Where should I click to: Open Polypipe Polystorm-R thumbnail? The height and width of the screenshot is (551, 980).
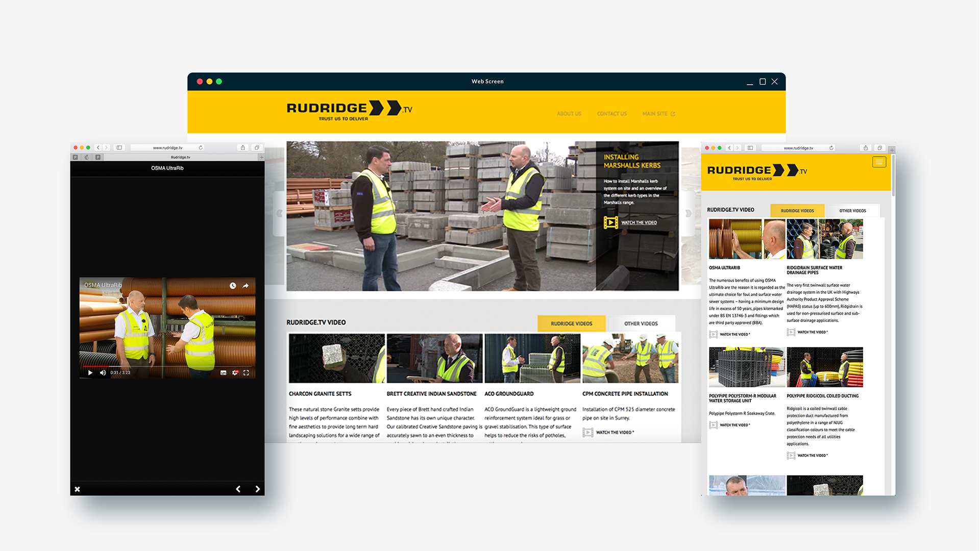[747, 367]
